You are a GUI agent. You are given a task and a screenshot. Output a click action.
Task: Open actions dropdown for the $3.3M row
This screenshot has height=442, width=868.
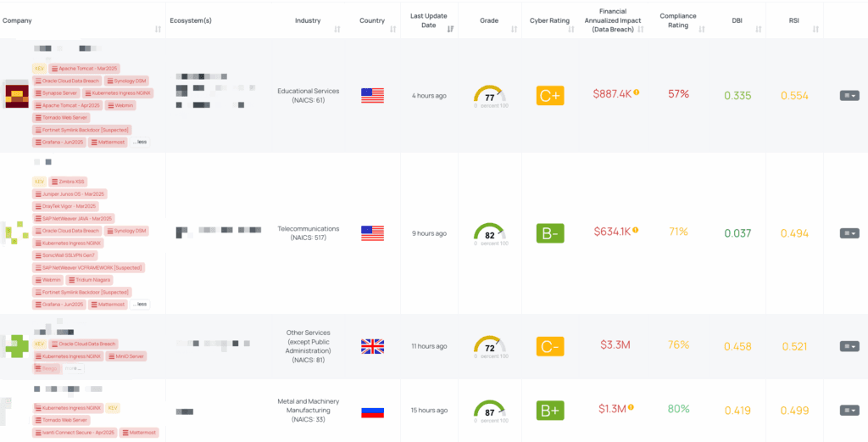tap(849, 346)
